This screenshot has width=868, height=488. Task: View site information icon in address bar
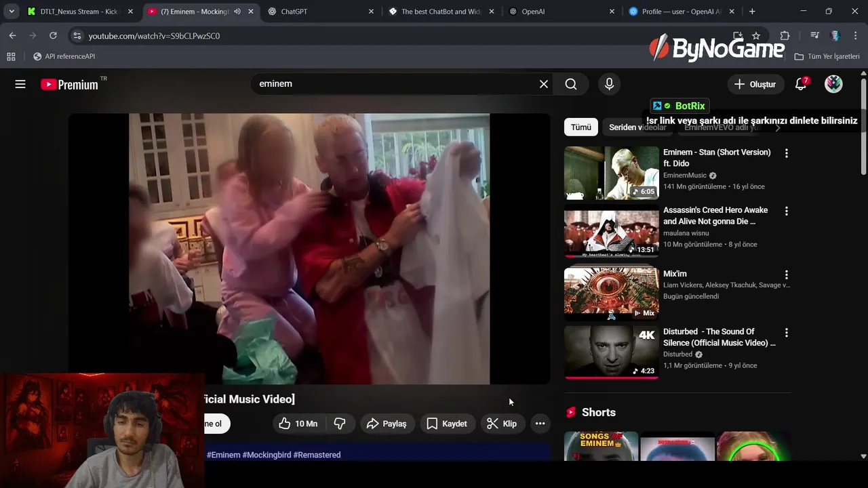[x=77, y=35]
